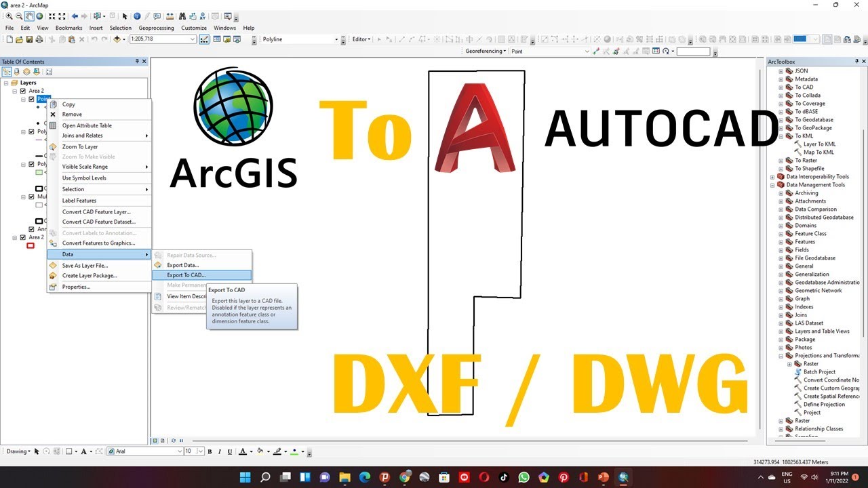Viewport: 868px width, 488px height.
Task: Open layer Properties from context menu
Action: pyautogui.click(x=99, y=287)
